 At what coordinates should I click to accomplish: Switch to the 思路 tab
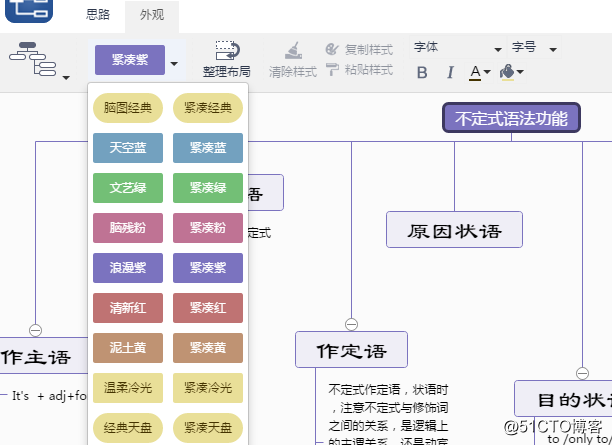click(98, 15)
